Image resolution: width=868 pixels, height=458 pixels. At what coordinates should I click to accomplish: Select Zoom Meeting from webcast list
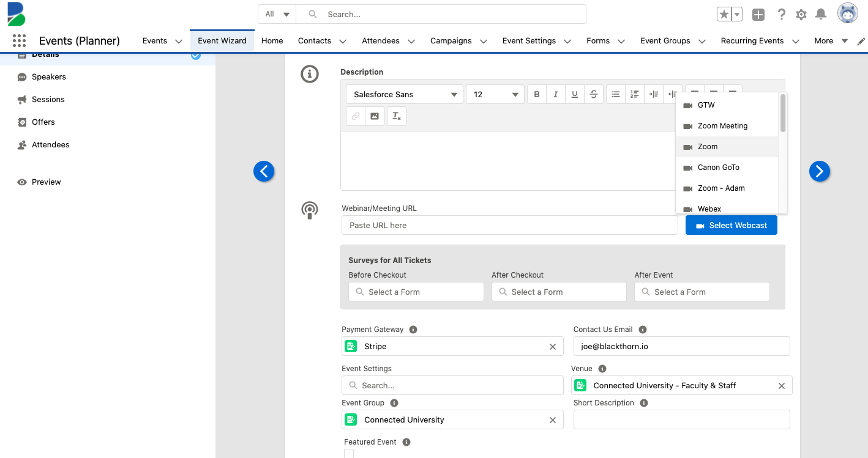pyautogui.click(x=727, y=126)
